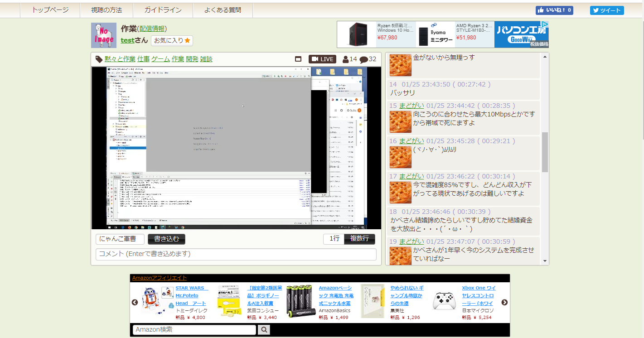
Task: Click the comment count speech bubble icon
Action: point(363,59)
